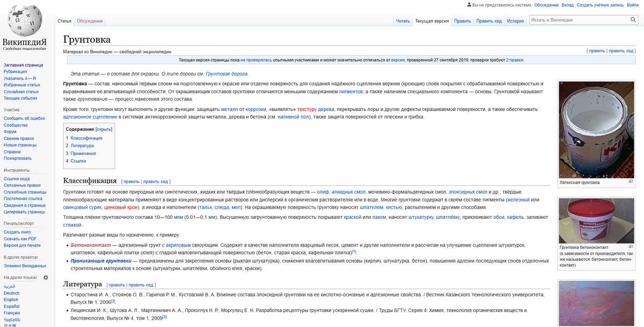
Task: Click the search magnifier icon
Action: point(634,20)
